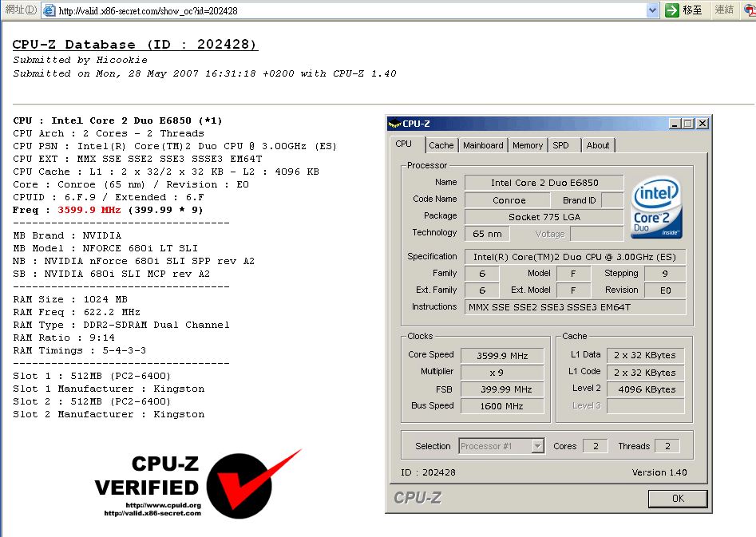Open the About tab
The height and width of the screenshot is (537, 756).
598,145
